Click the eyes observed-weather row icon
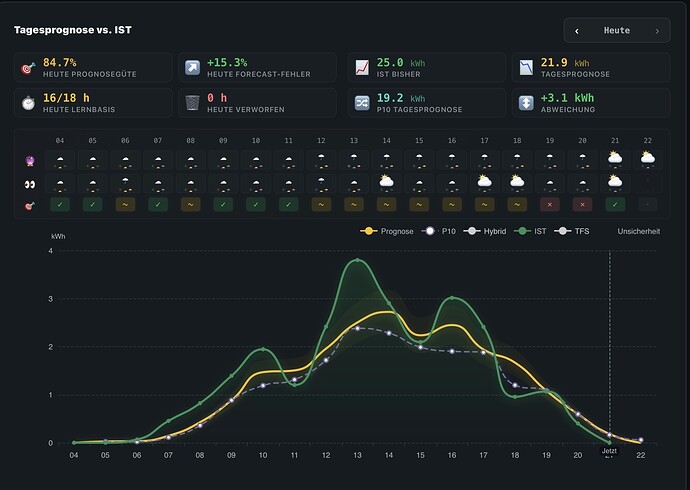 [29, 184]
